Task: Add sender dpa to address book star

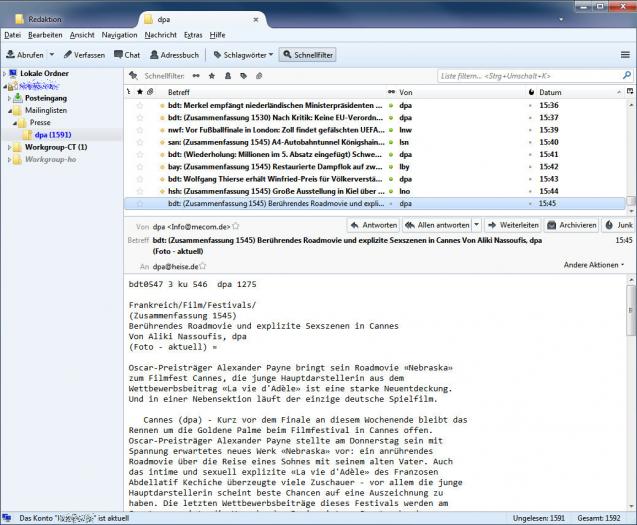Action: pyautogui.click(x=236, y=226)
